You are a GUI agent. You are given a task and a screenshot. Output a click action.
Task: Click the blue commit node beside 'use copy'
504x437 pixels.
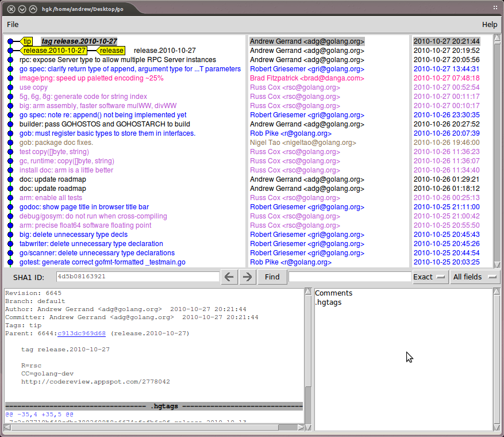tap(10, 87)
